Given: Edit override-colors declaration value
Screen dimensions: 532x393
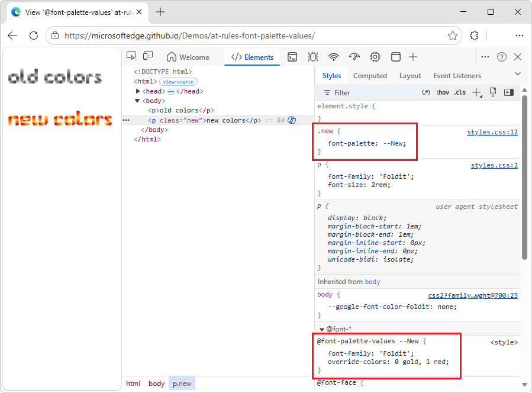Looking at the screenshot, I should [420, 362].
